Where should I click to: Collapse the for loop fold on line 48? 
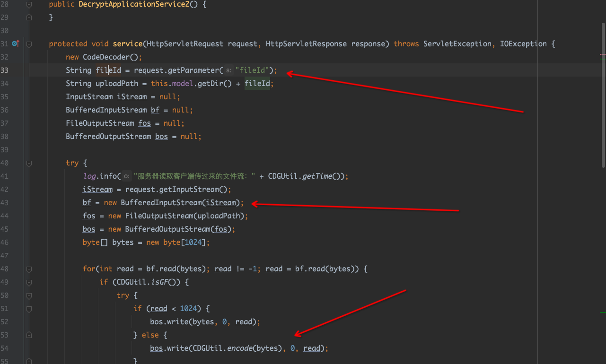point(29,269)
